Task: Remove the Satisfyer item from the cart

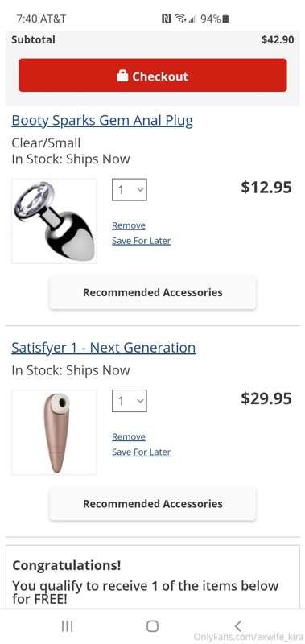Action: click(129, 436)
